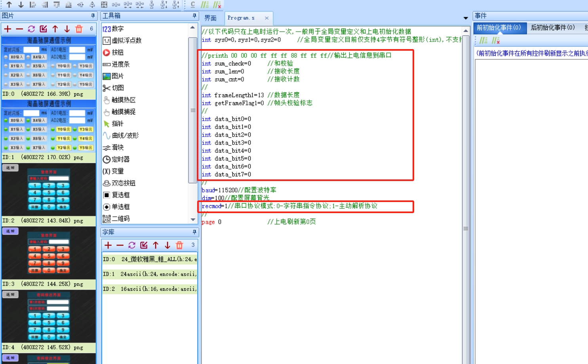Click the replace picture icon in 图片 panel
The image size is (588, 364).
click(43, 29)
